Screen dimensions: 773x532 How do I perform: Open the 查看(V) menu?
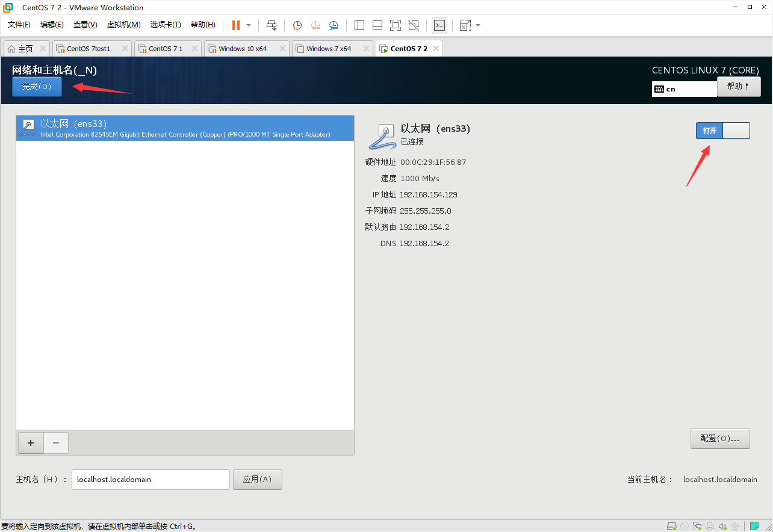(x=85, y=25)
